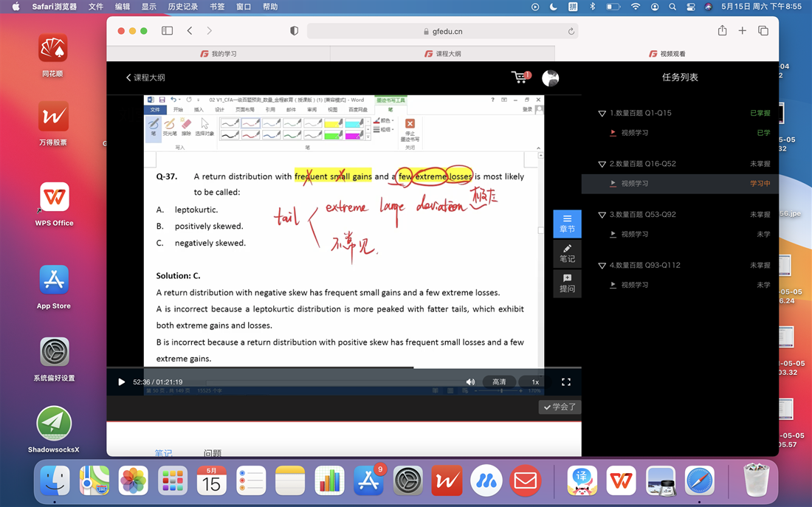Open Spotlight search
The image size is (812, 507).
coord(672,7)
